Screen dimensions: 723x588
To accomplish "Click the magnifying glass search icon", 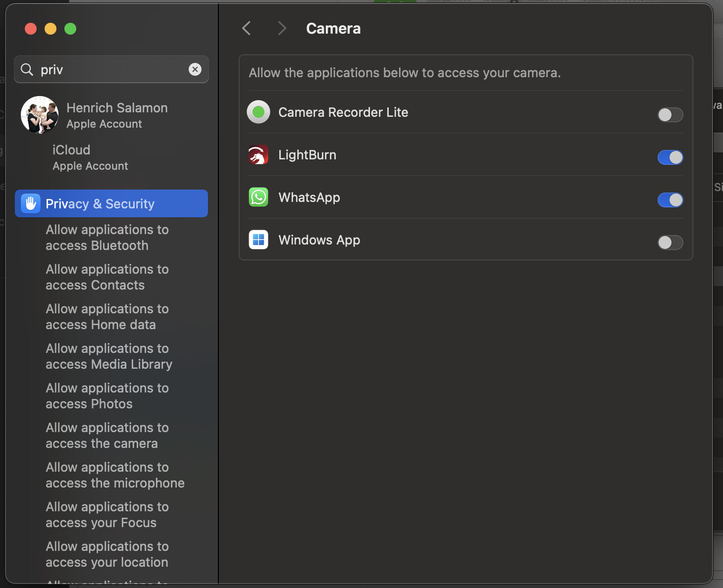I will pyautogui.click(x=27, y=69).
